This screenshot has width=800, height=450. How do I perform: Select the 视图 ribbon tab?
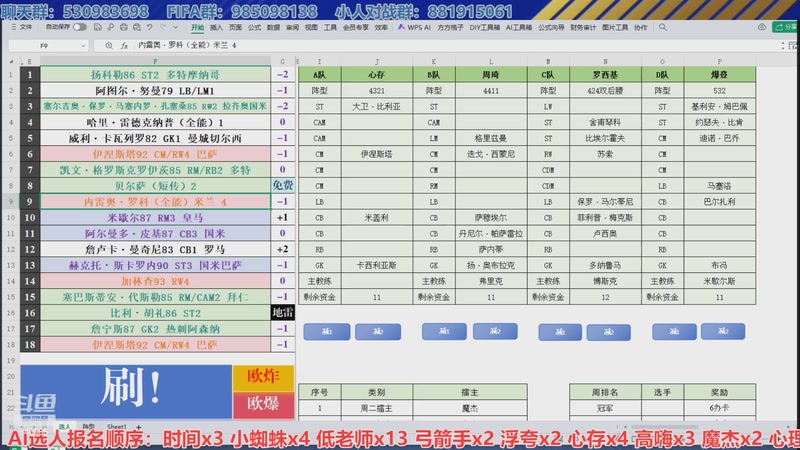[311, 28]
